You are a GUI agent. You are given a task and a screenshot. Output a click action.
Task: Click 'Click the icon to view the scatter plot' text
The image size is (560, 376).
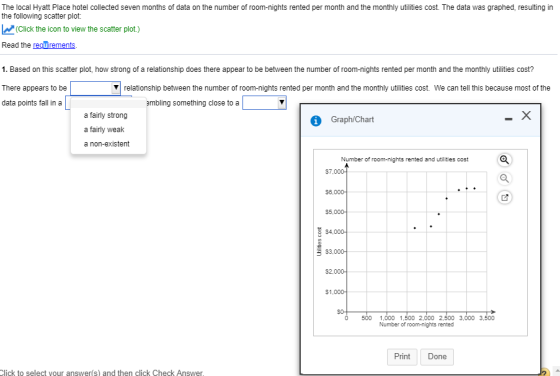click(78, 29)
